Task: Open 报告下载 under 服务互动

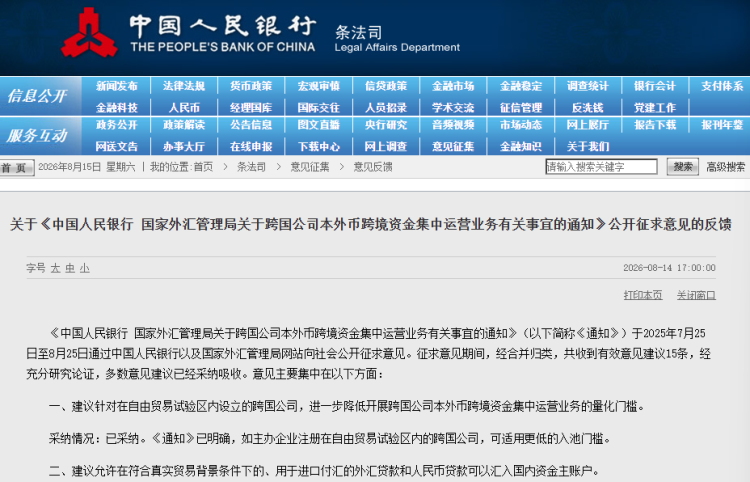Action: [x=655, y=125]
